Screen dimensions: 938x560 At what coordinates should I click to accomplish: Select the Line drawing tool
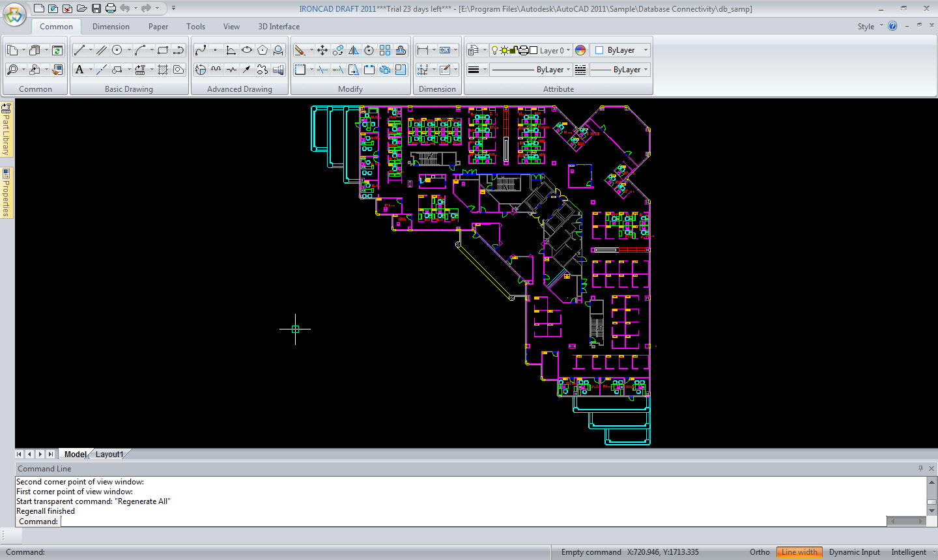(79, 50)
